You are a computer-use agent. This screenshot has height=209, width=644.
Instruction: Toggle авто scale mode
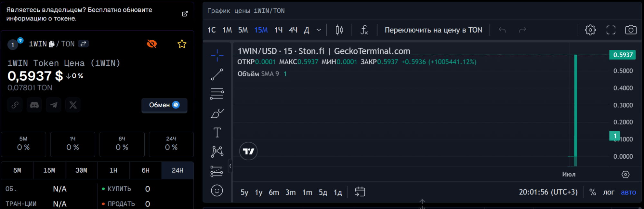628,192
